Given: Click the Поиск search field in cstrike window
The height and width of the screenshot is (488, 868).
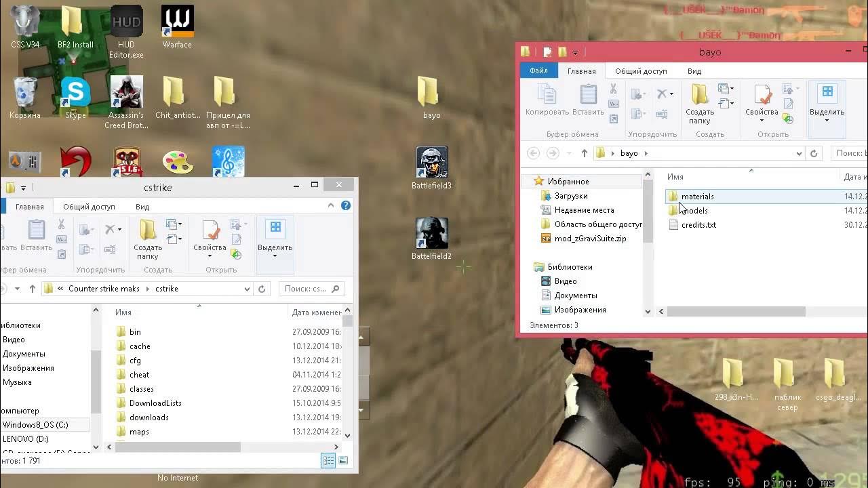Looking at the screenshot, I should coord(312,289).
